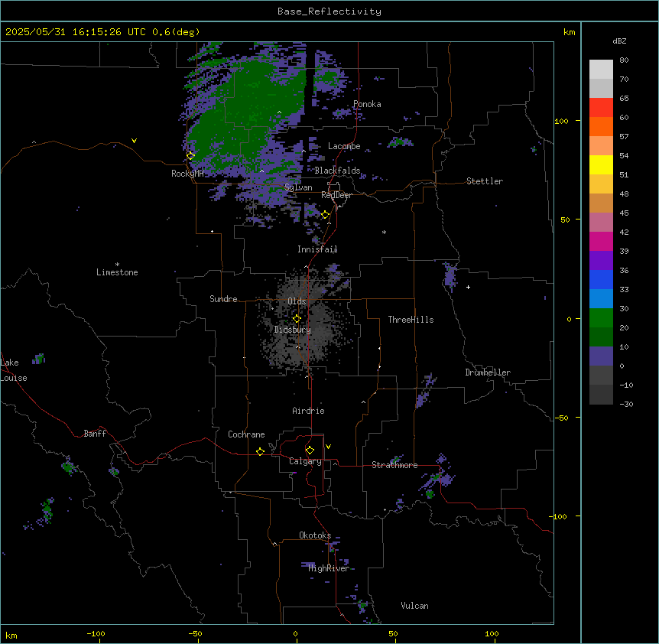This screenshot has width=659, height=644.
Task: Click the Sundre city label
Action: pyautogui.click(x=223, y=299)
